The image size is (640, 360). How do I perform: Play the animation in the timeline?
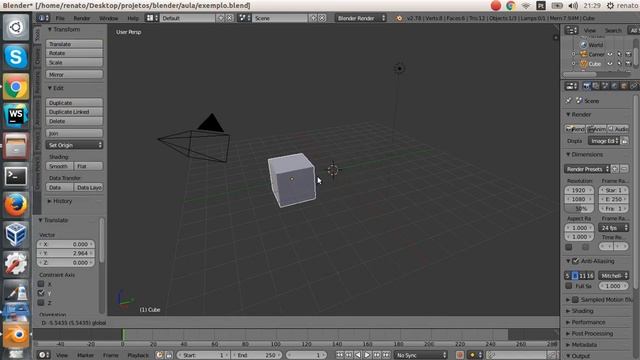click(x=367, y=355)
